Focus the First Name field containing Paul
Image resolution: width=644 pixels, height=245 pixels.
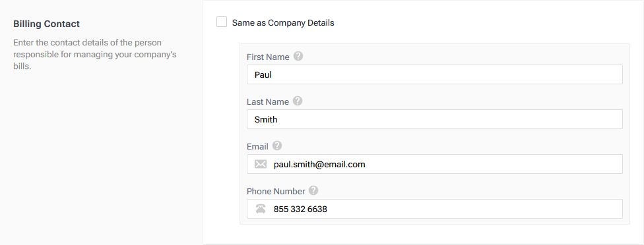tap(435, 74)
